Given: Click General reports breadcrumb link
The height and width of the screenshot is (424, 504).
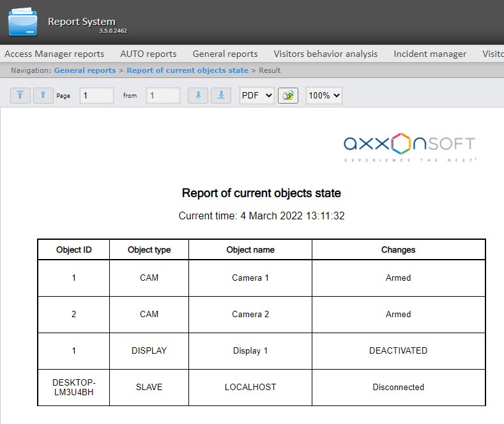Looking at the screenshot, I should point(85,70).
